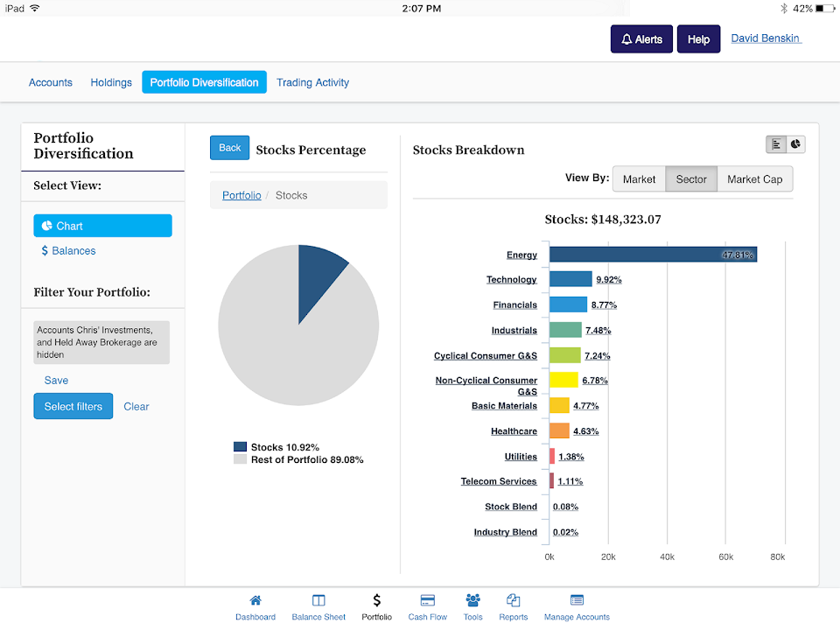
Task: Switch to bar chart view icon
Action: [x=776, y=144]
